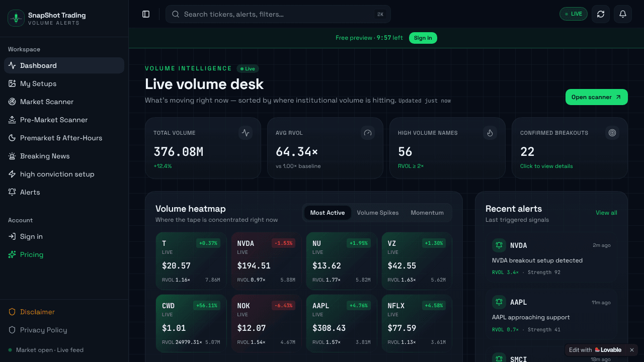The image size is (644, 362).
Task: Click the high conviction setup lightning icon
Action: point(12,174)
